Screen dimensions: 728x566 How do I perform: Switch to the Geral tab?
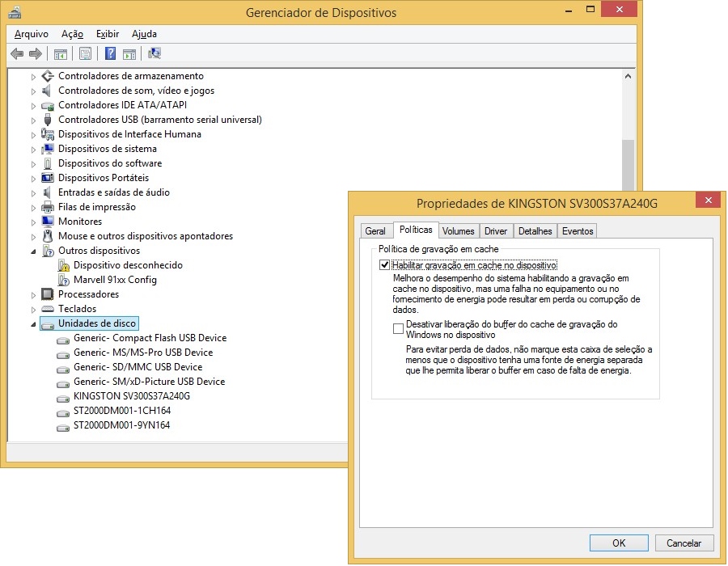point(375,231)
